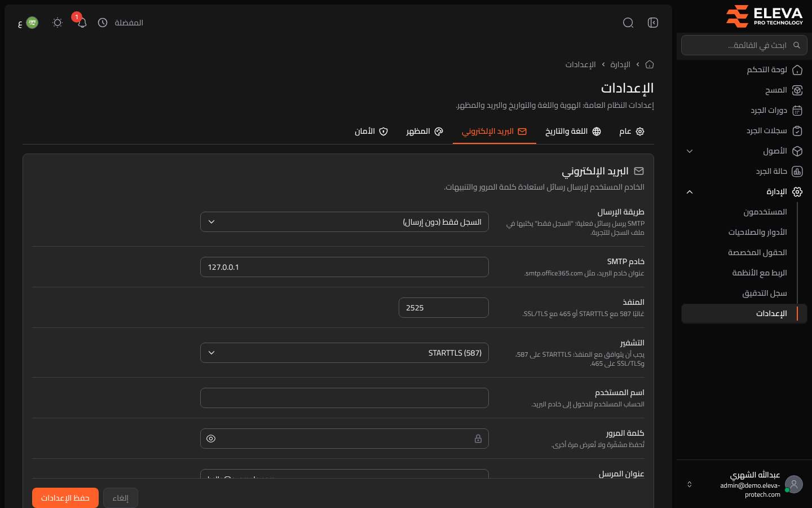Focus the المنفذ port field showing 2525

[444, 308]
